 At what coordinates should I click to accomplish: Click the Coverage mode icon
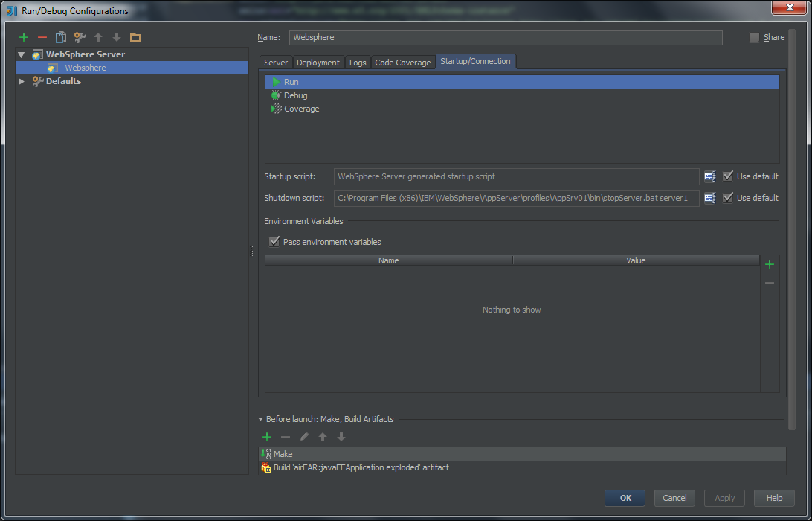277,109
